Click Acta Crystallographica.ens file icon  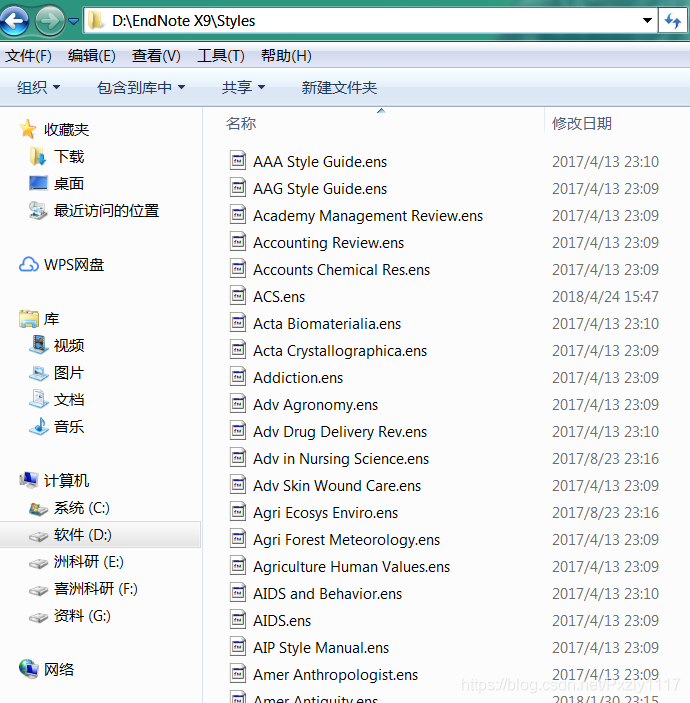click(238, 349)
